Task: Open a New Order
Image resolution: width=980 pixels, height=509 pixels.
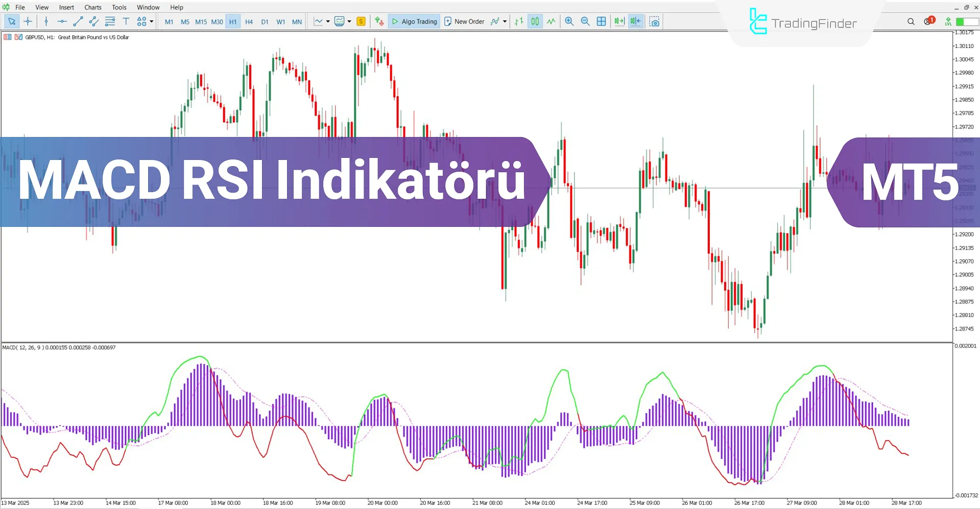Action: (x=464, y=21)
